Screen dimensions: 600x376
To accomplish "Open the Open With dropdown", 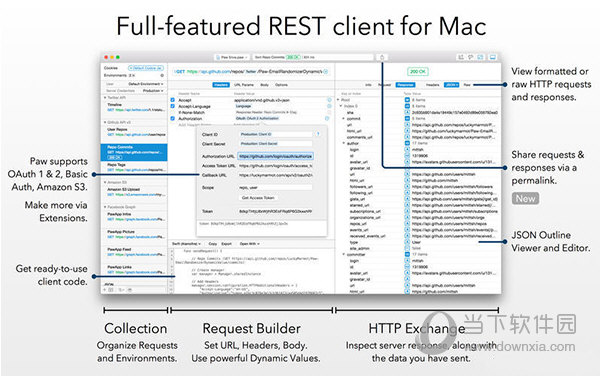I will point(249,244).
